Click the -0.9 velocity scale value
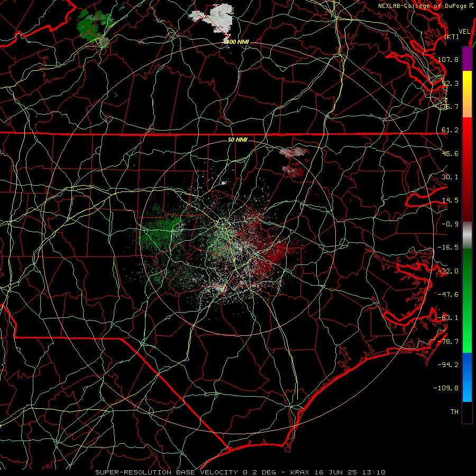The height and width of the screenshot is (476, 476). (x=450, y=224)
